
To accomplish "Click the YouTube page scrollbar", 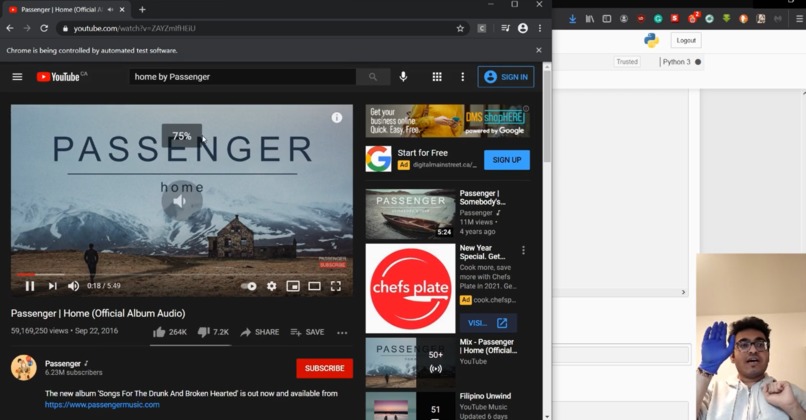I will pyautogui.click(x=547, y=116).
